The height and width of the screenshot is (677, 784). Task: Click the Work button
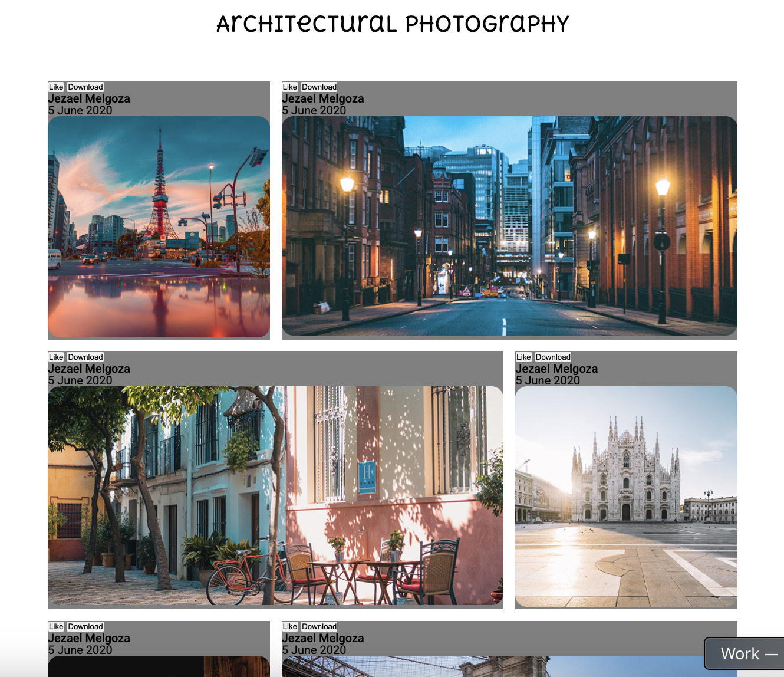[745, 653]
